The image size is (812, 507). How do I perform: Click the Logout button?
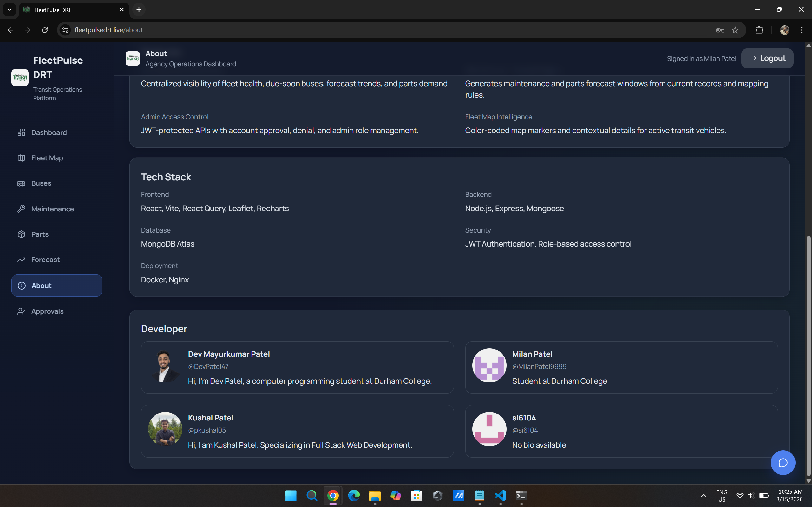coord(767,58)
